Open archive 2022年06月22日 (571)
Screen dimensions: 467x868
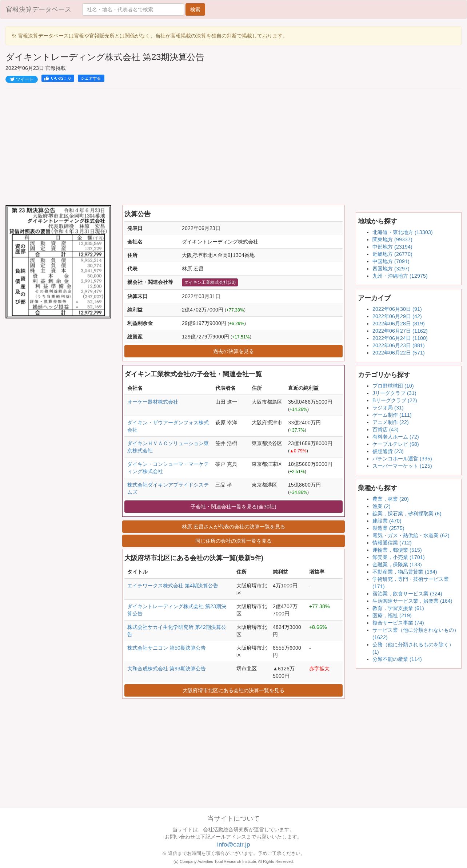398,353
